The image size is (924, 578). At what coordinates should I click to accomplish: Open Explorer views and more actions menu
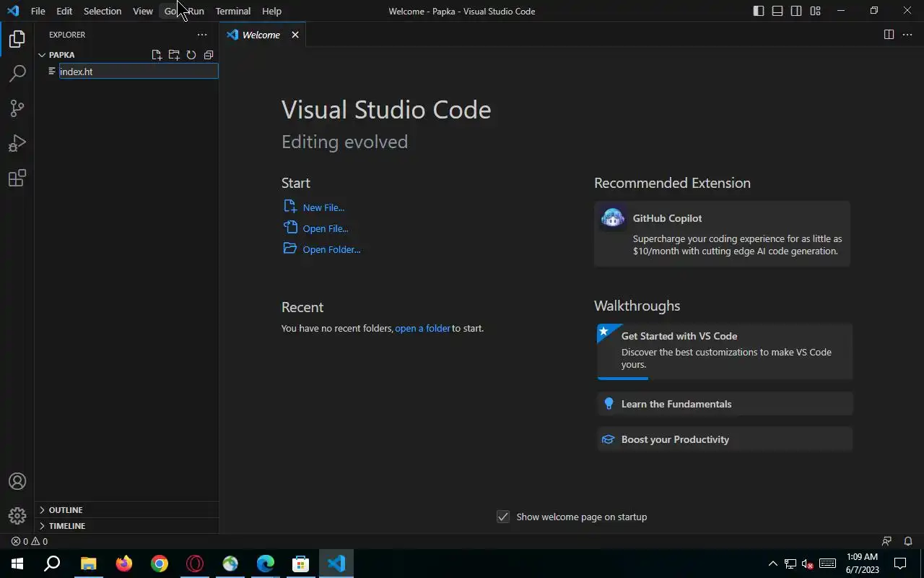pyautogui.click(x=202, y=35)
